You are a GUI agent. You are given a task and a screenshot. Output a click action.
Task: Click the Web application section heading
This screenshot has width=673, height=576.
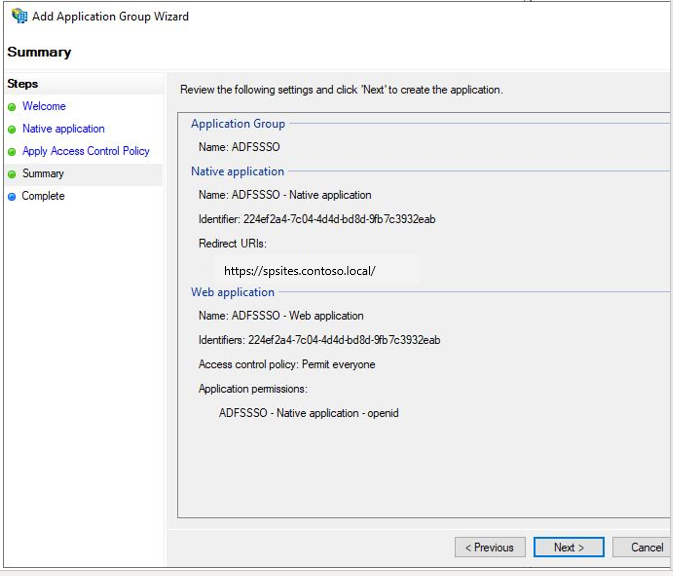(x=233, y=292)
